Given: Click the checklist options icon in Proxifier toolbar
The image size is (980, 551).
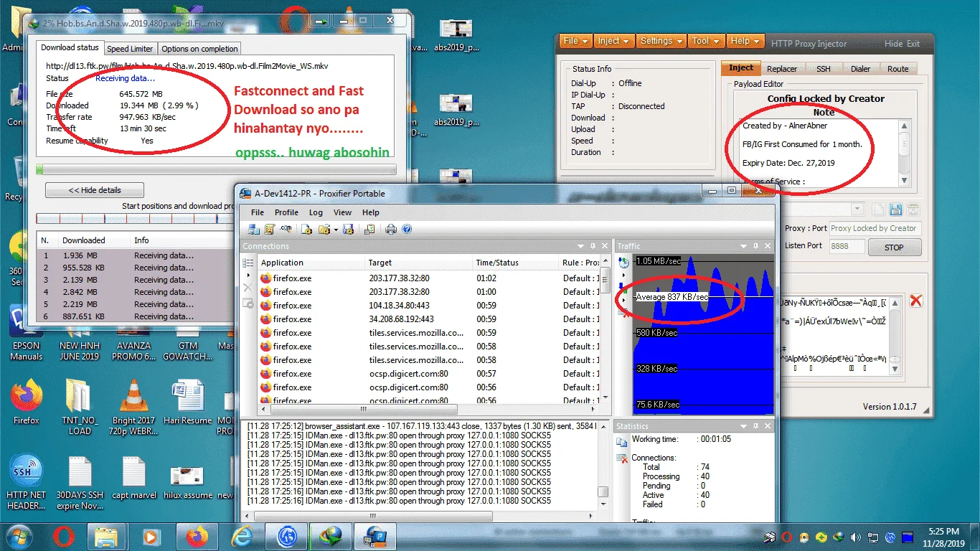Looking at the screenshot, I should point(369,230).
